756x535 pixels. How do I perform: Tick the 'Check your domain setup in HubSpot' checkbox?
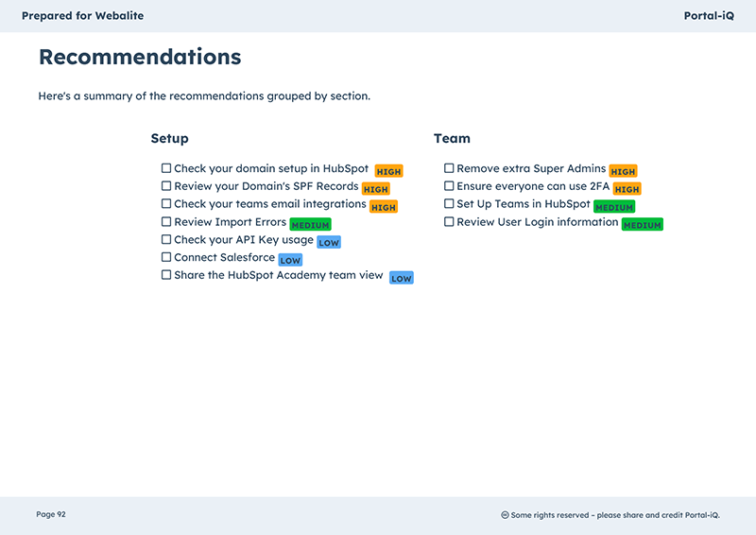coord(166,168)
